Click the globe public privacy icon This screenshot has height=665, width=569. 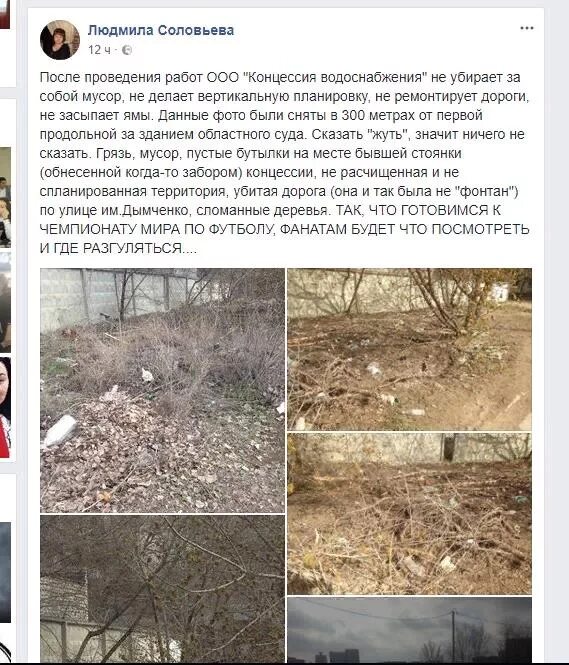(126, 50)
